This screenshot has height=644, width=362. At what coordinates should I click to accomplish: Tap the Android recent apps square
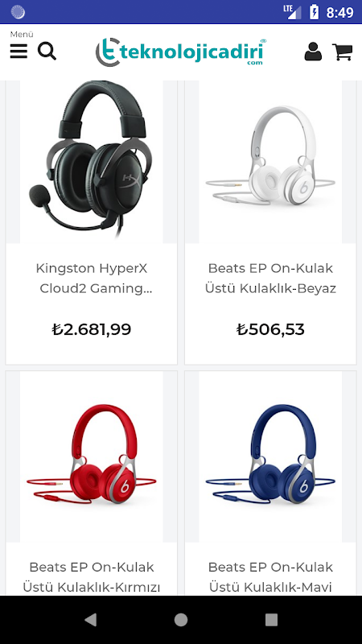(x=271, y=620)
